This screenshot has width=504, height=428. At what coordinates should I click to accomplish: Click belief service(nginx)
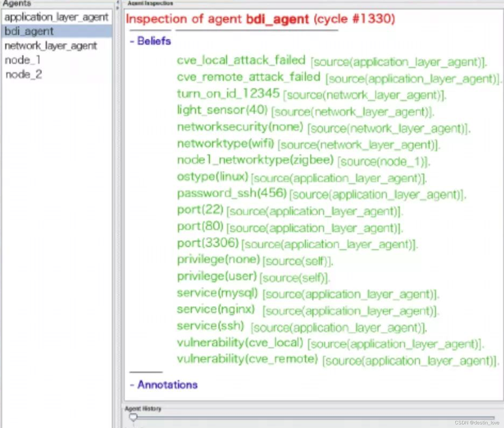pos(216,309)
